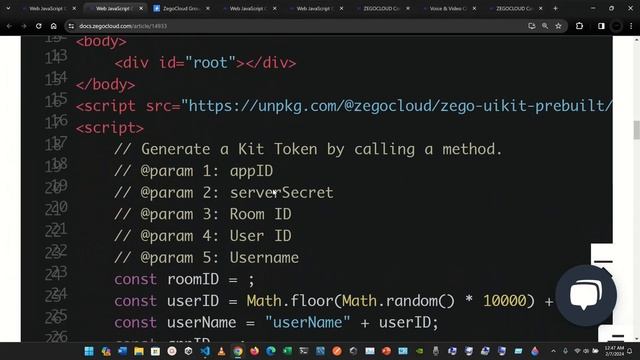The width and height of the screenshot is (640, 360).
Task: Open Microsoft Edge from the taskbar
Action: [271, 351]
